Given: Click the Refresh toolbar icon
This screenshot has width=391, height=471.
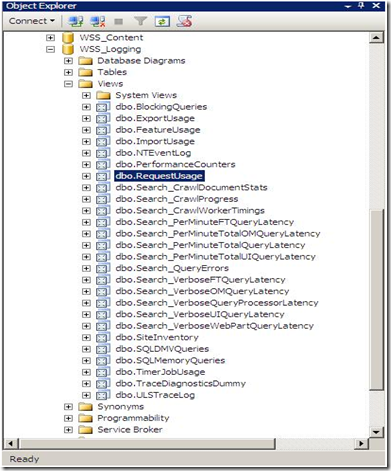Looking at the screenshot, I should click(x=162, y=22).
